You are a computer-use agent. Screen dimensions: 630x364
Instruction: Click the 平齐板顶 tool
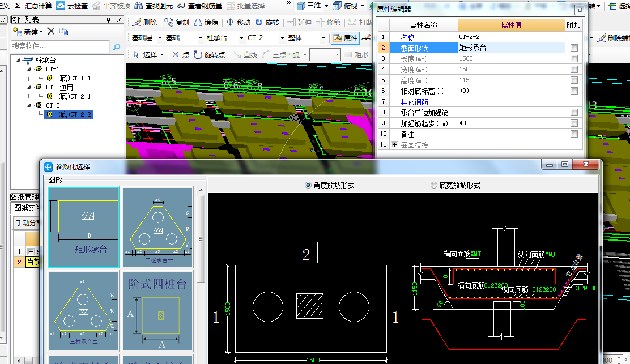pos(111,6)
